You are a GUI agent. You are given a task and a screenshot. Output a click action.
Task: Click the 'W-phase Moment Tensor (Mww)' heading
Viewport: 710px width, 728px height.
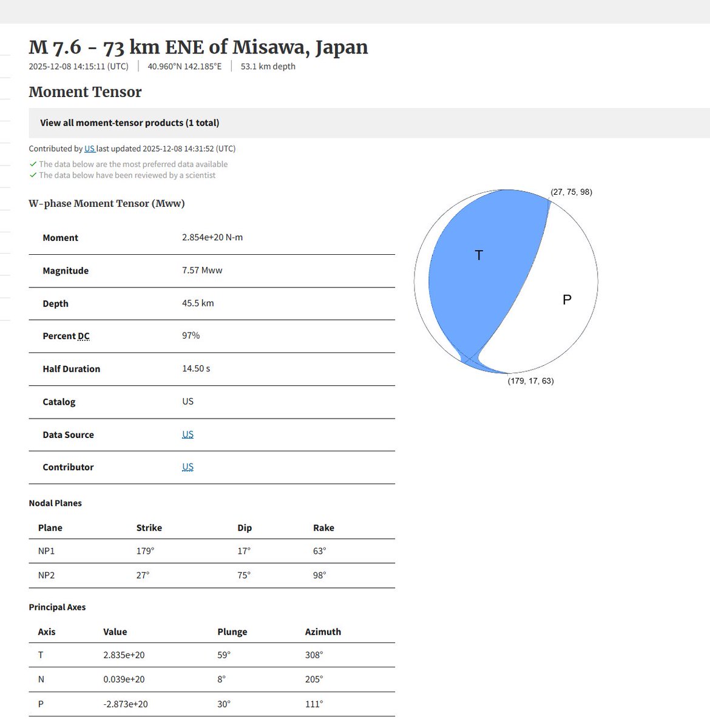(x=107, y=203)
